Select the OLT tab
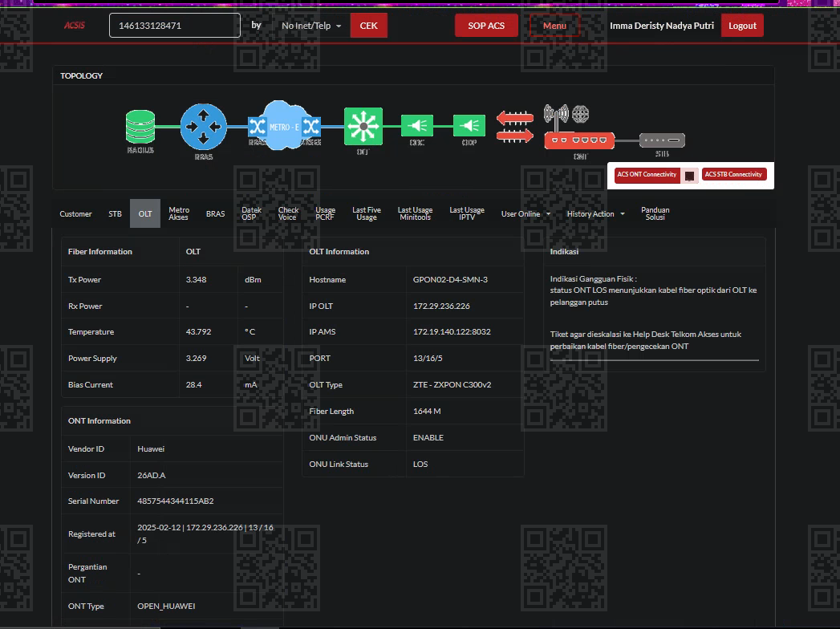840x629 pixels. (145, 213)
